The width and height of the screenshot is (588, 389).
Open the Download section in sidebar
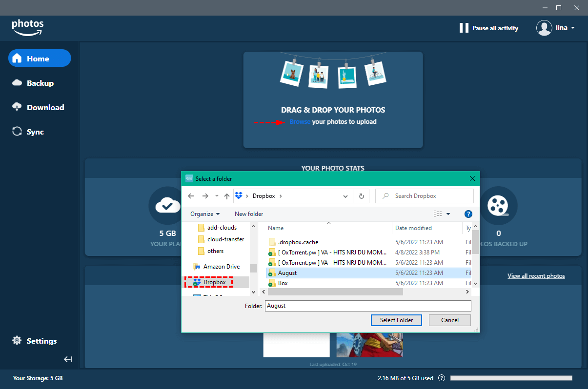click(45, 107)
